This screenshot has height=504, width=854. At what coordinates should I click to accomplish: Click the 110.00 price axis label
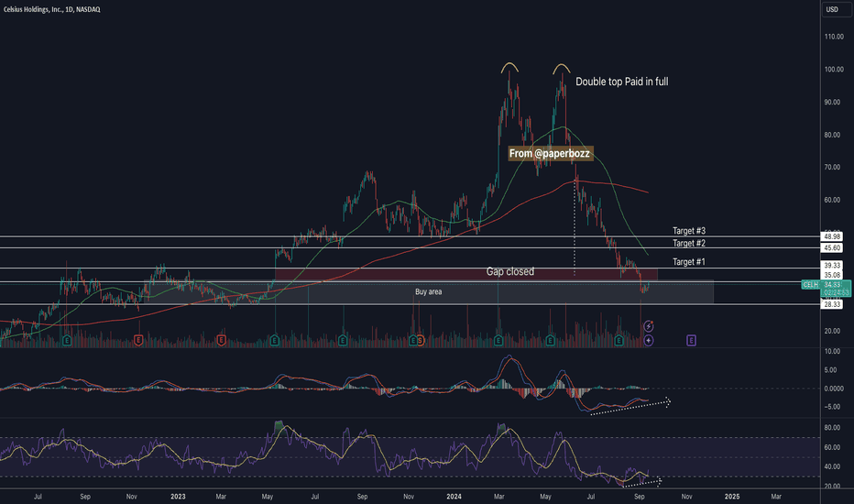pyautogui.click(x=834, y=37)
